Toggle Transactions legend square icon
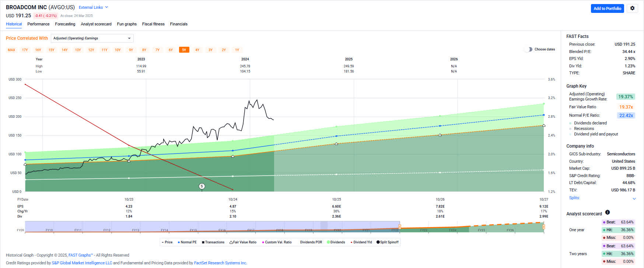 (x=203, y=242)
